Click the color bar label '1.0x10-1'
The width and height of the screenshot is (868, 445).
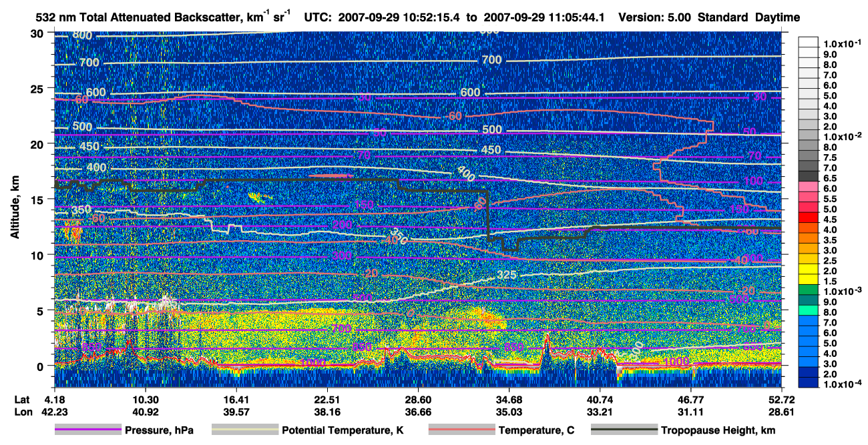(x=841, y=43)
